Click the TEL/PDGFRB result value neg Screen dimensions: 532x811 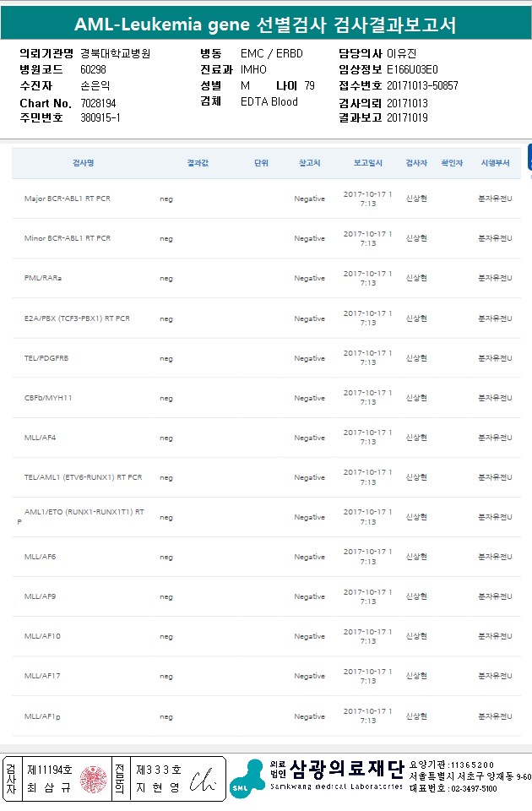pyautogui.click(x=166, y=358)
